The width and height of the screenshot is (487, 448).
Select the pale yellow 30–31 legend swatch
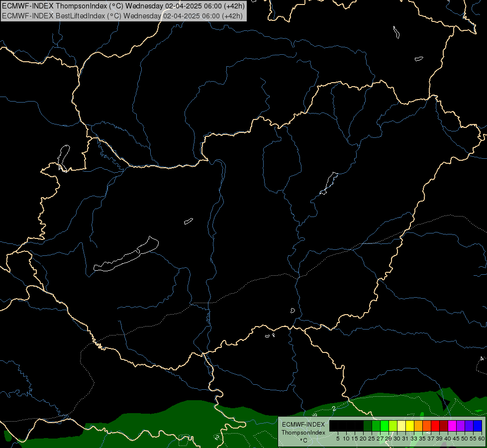401,426
